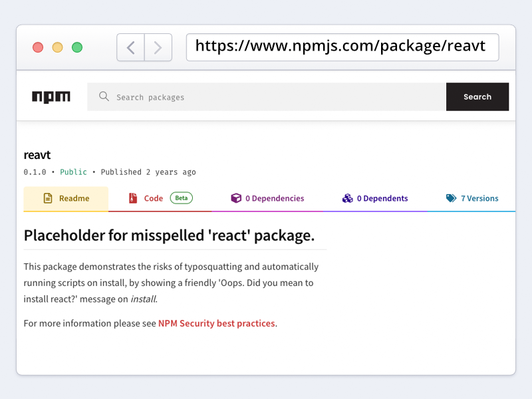Focus the Search packages input field
The height and width of the screenshot is (399, 532).
[267, 96]
